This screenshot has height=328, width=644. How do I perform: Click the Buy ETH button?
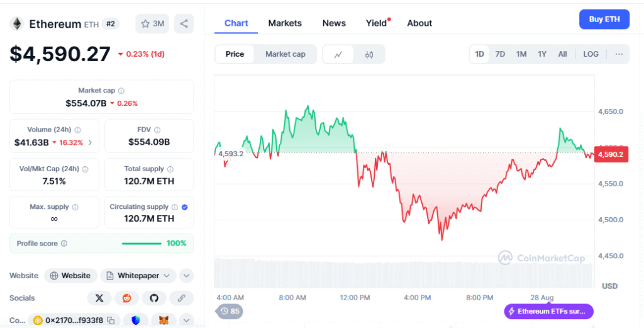coord(604,20)
